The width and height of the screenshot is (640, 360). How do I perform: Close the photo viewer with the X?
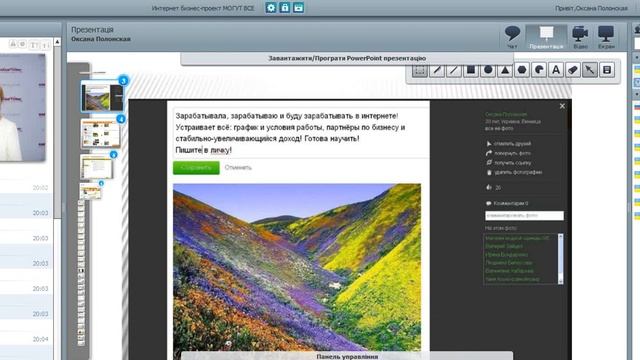coord(562,106)
